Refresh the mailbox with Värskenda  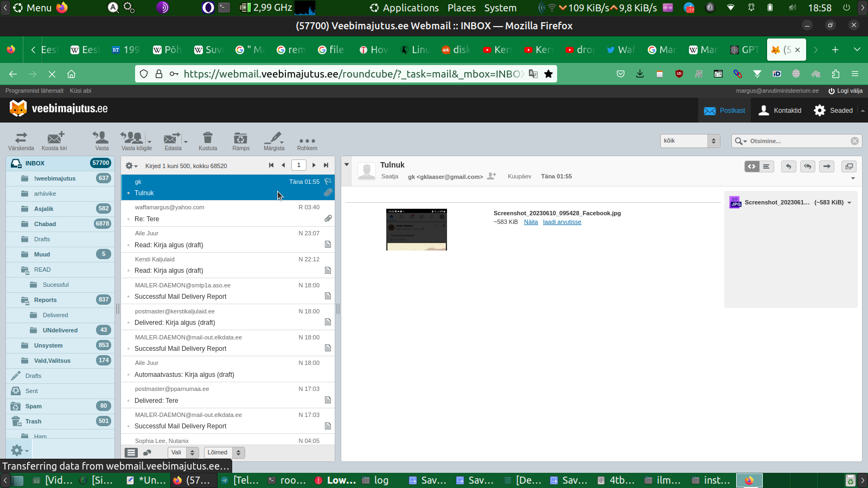(x=21, y=141)
